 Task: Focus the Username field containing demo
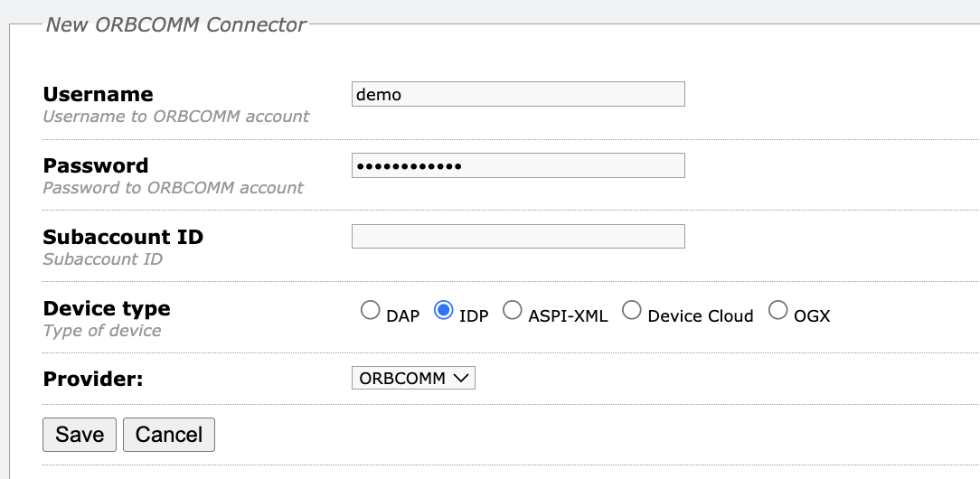click(x=518, y=94)
